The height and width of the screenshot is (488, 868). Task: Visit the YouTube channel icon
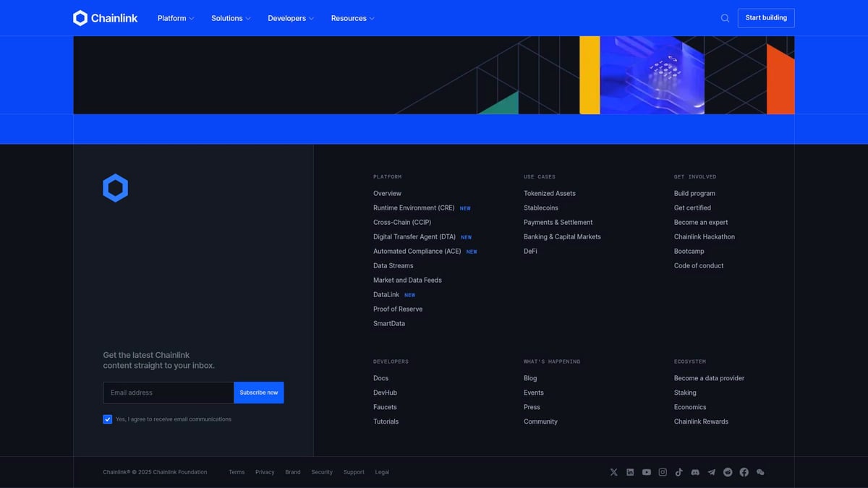(647, 472)
